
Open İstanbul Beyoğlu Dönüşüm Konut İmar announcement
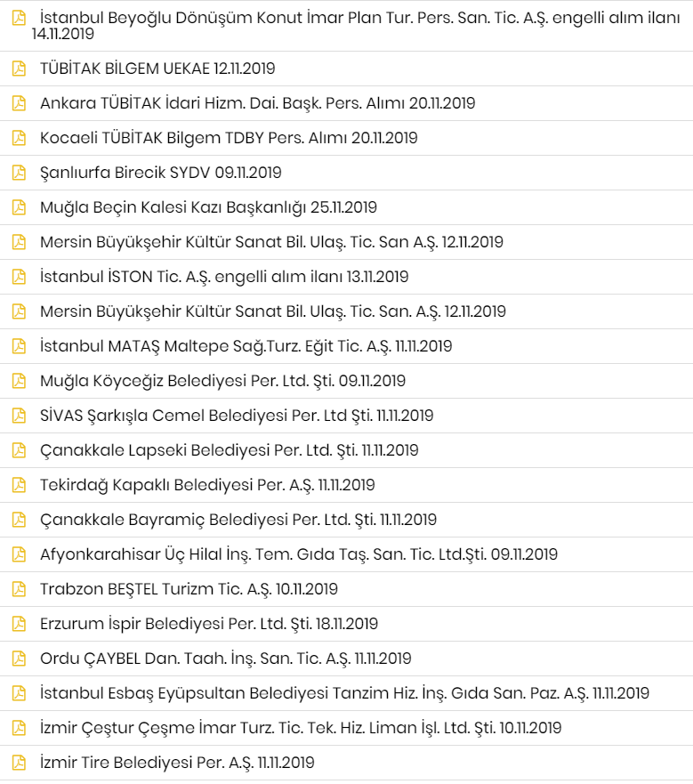tap(356, 26)
